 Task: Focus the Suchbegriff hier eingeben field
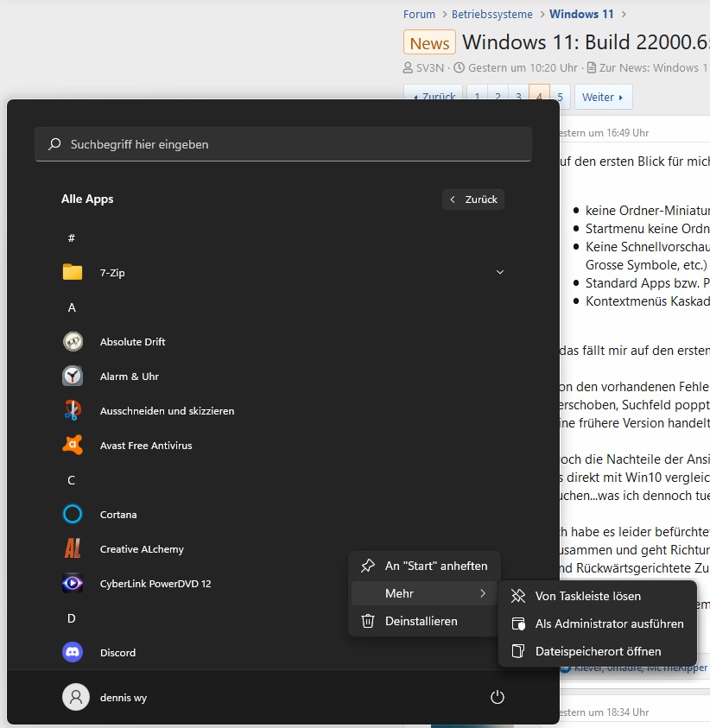pyautogui.click(x=283, y=144)
